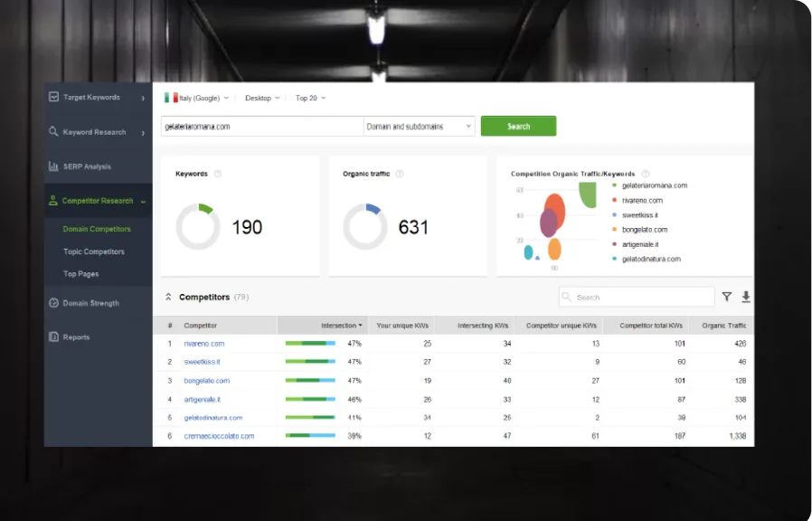This screenshot has height=521, width=812.
Task: Click the Domain Strength gauge icon
Action: [54, 303]
